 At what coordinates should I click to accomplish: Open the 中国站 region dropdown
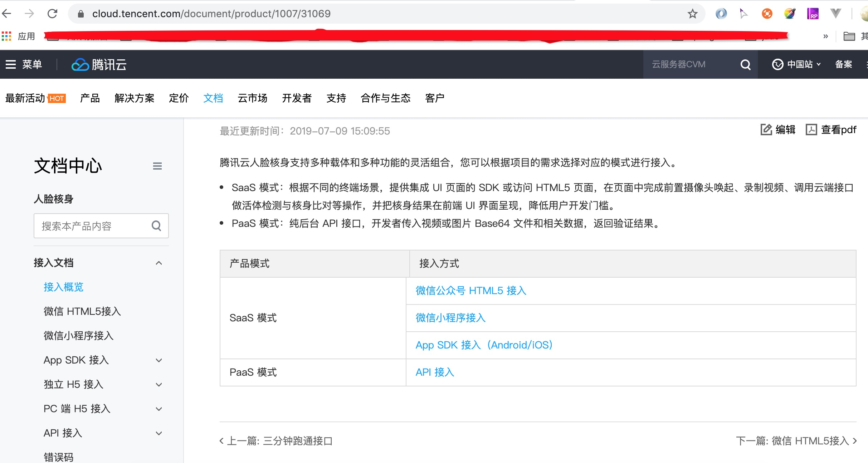tap(796, 64)
